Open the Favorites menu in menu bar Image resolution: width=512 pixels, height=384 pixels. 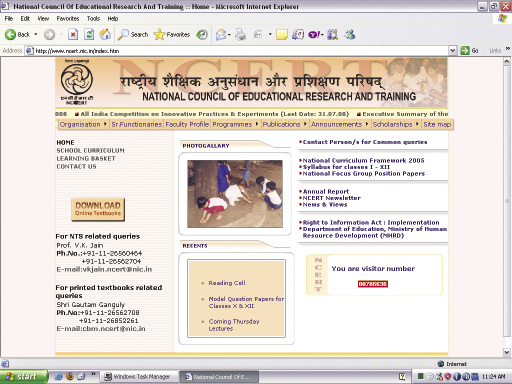point(68,19)
